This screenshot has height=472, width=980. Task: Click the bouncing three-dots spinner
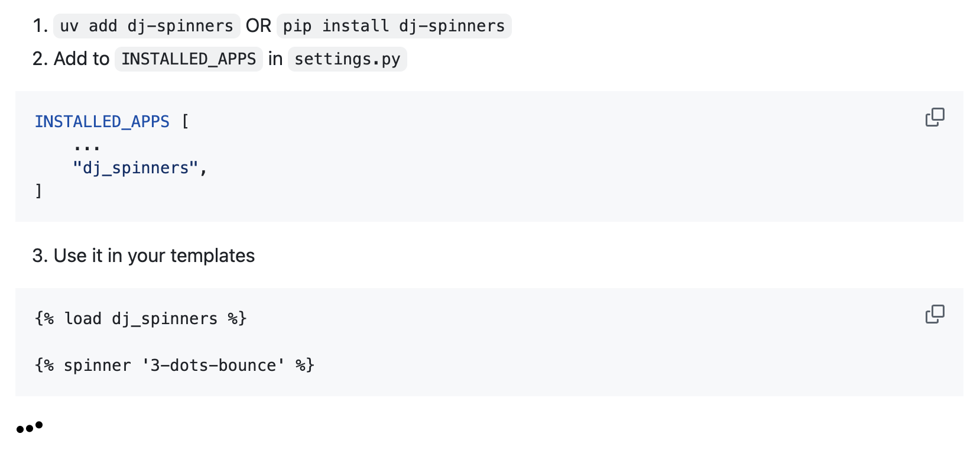coord(30,427)
